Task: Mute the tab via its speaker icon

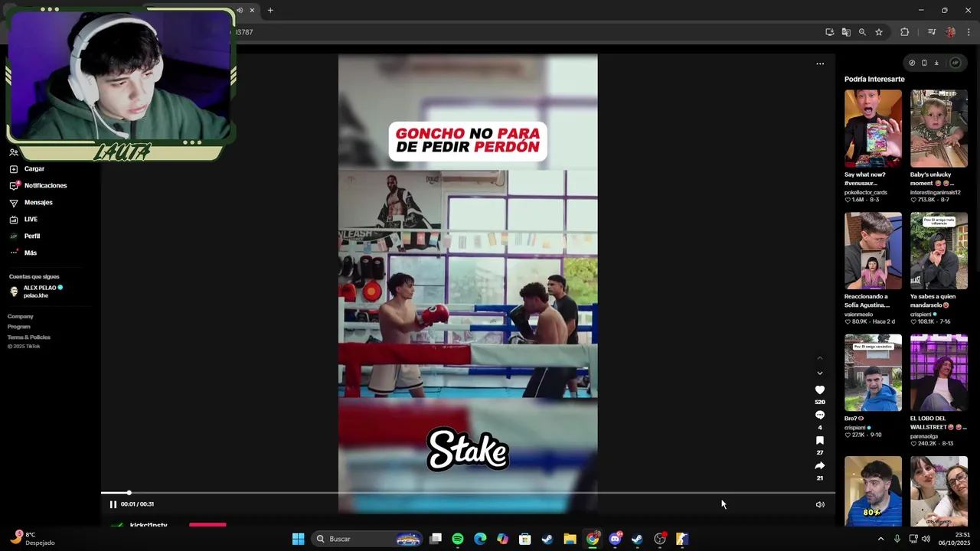Action: coord(240,10)
